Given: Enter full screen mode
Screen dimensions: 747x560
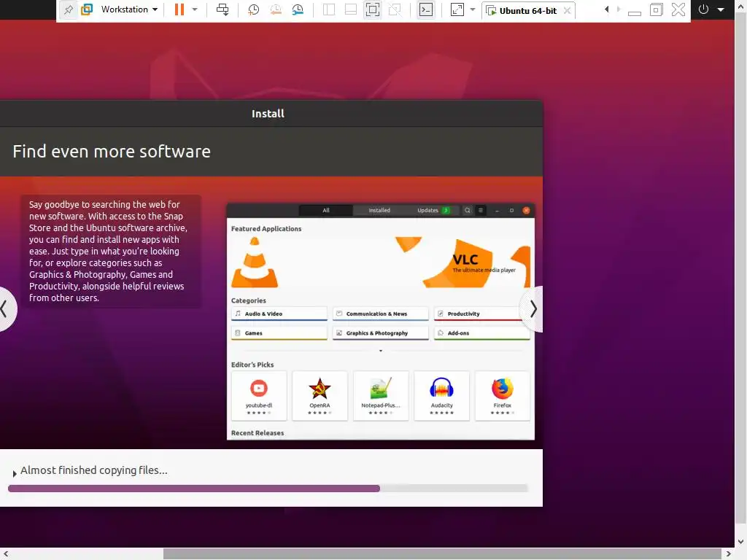Looking at the screenshot, I should 373,9.
